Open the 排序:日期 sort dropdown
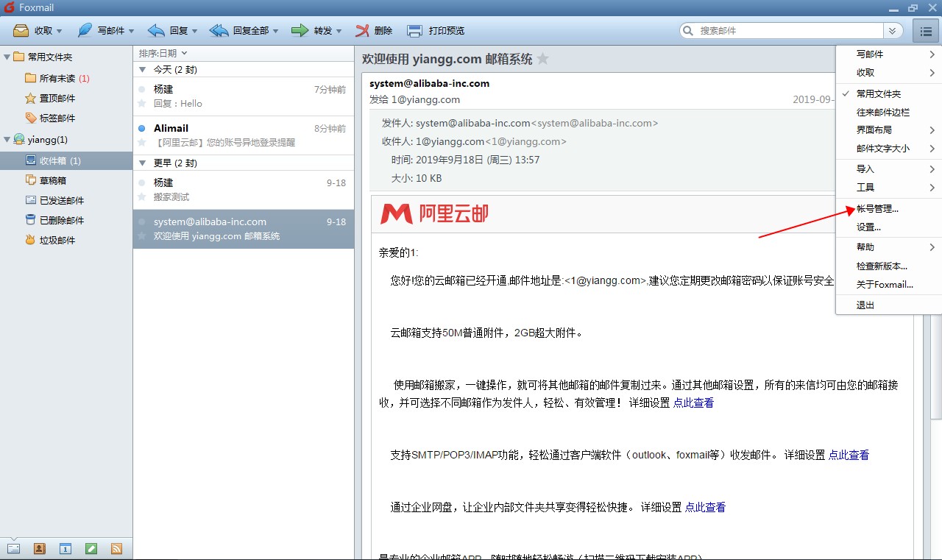Viewport: 942px width, 560px height. (163, 53)
